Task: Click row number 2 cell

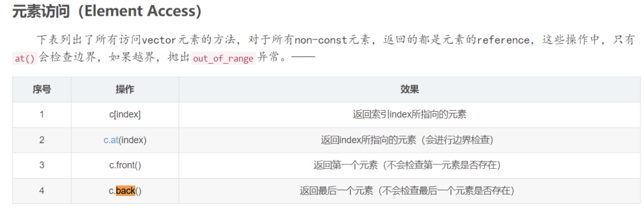Action: (42, 140)
